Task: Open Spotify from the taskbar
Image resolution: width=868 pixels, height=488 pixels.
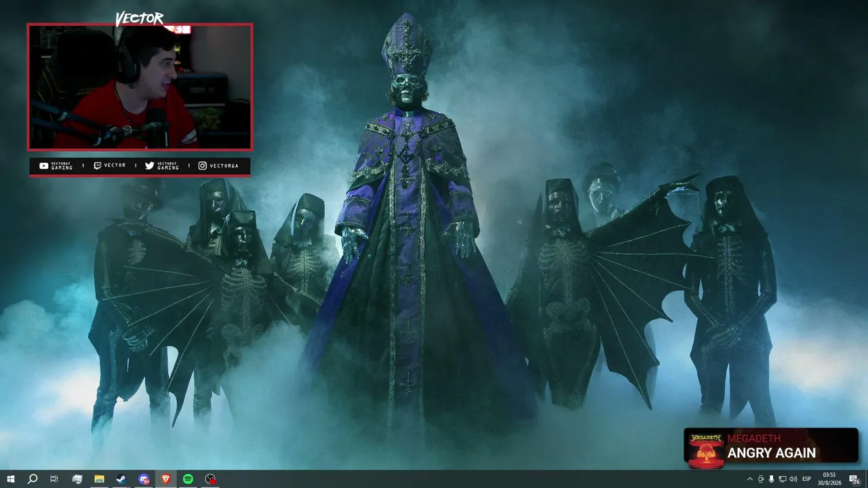Action: coord(188,479)
